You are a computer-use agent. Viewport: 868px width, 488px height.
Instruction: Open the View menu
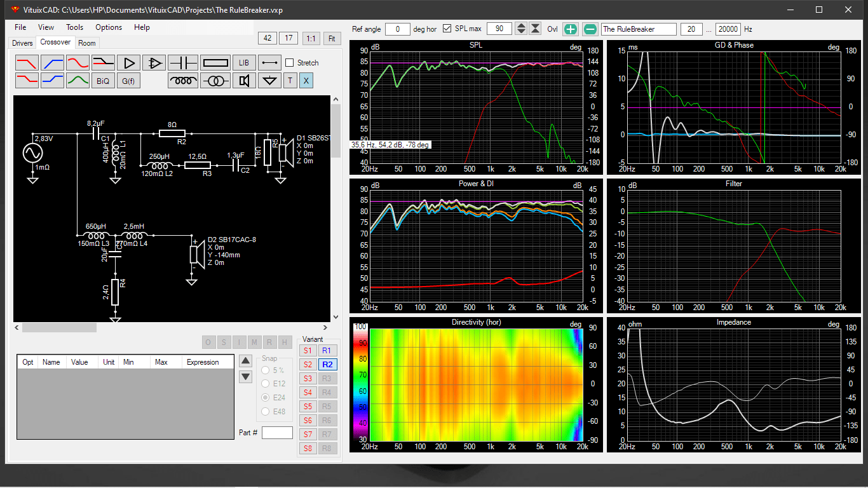click(46, 27)
